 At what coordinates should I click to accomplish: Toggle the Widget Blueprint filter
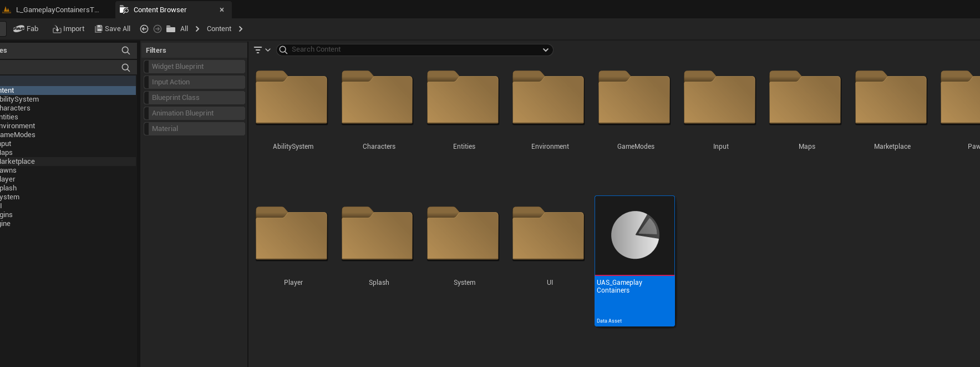point(194,67)
